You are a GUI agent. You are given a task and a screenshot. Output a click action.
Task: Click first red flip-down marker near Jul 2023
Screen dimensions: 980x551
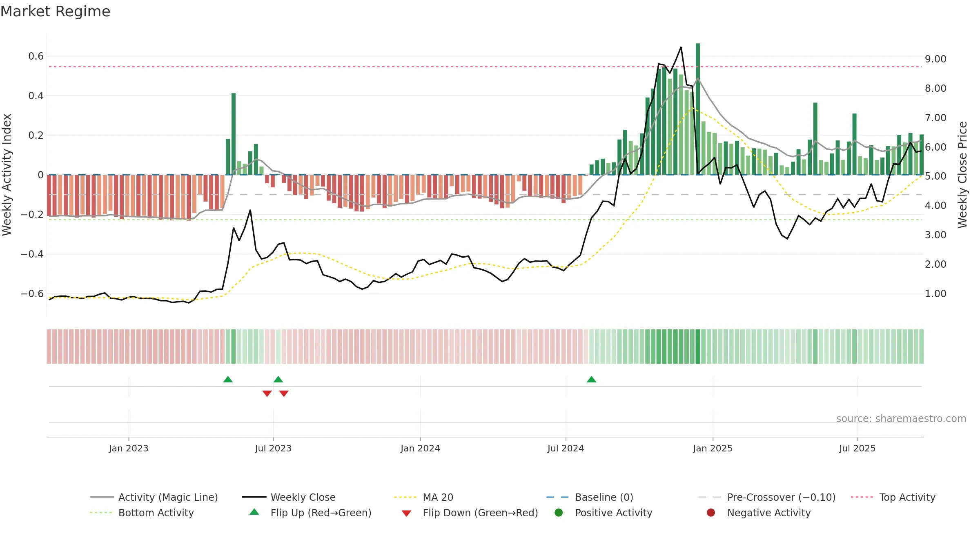point(267,393)
